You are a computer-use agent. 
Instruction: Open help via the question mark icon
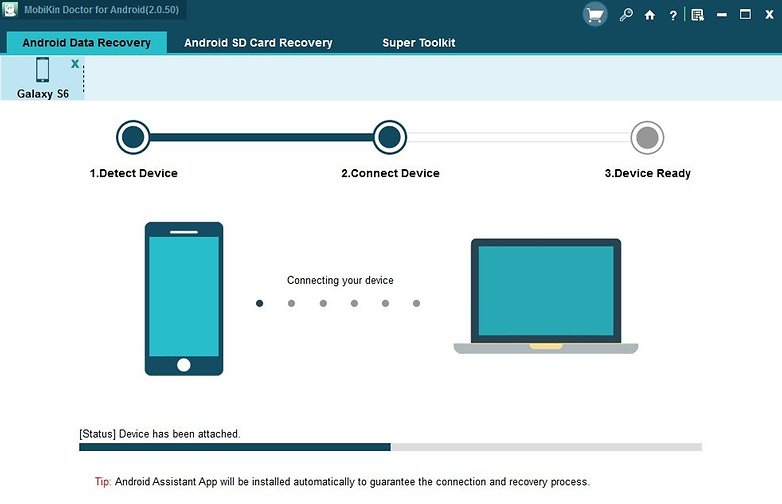pyautogui.click(x=673, y=15)
